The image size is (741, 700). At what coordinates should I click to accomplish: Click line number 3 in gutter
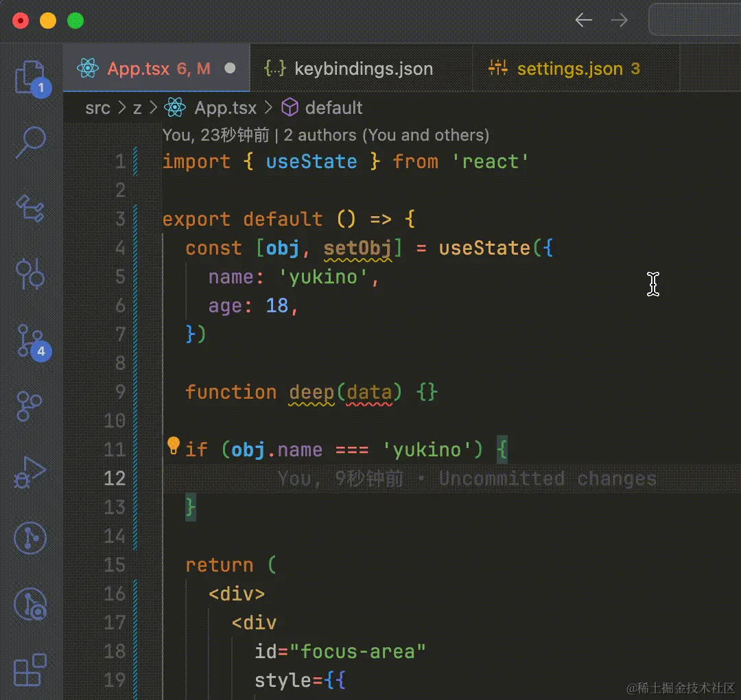click(120, 220)
